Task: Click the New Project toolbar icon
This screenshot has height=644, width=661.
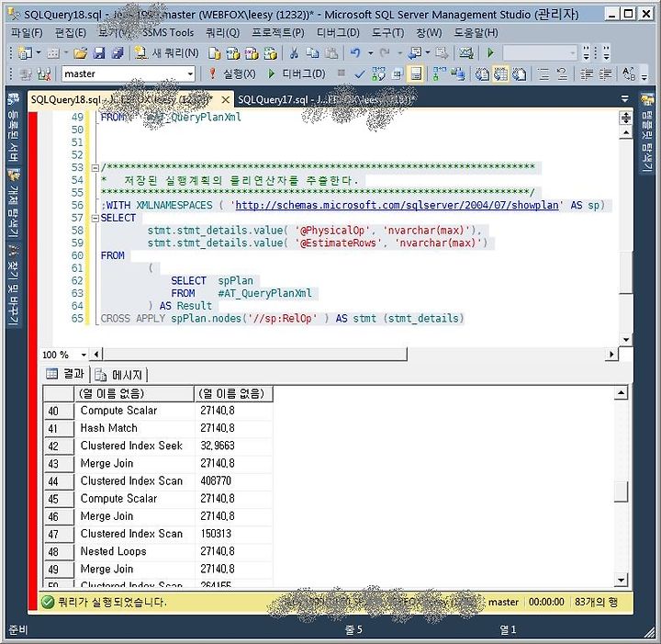Action: coord(25,52)
